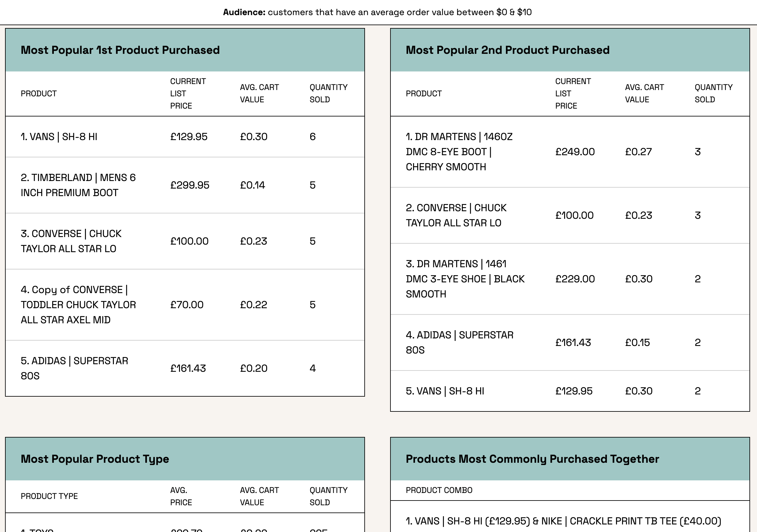The height and width of the screenshot is (532, 757).
Task: Click the Audience description text at top
Action: click(x=377, y=12)
